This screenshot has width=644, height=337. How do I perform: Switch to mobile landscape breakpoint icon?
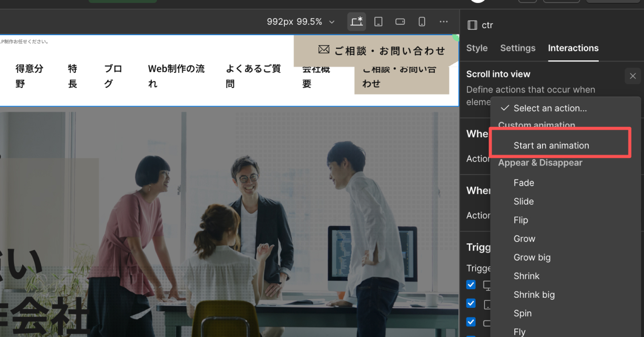[x=400, y=22]
